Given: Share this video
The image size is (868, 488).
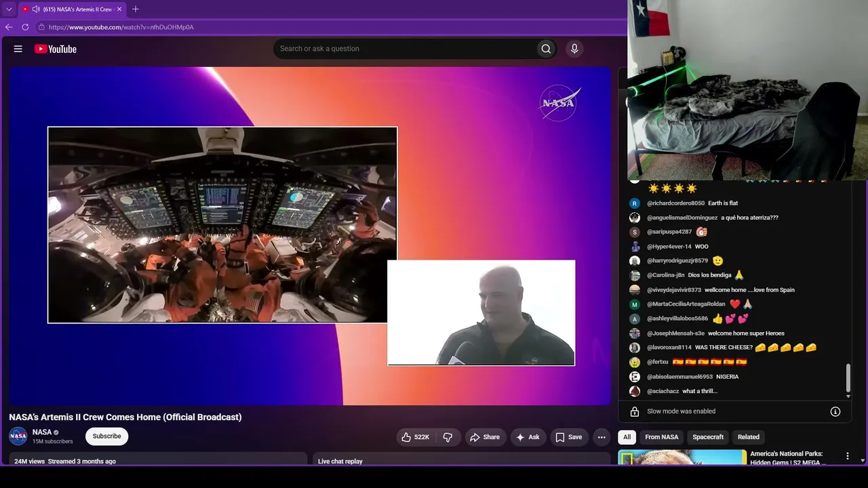Looking at the screenshot, I should 485,437.
